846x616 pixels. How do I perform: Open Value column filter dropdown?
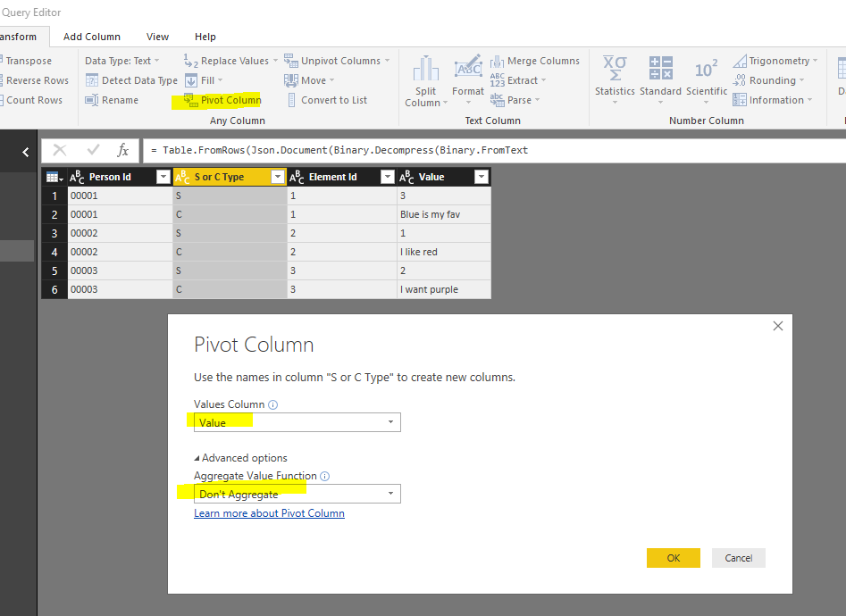pyautogui.click(x=482, y=177)
